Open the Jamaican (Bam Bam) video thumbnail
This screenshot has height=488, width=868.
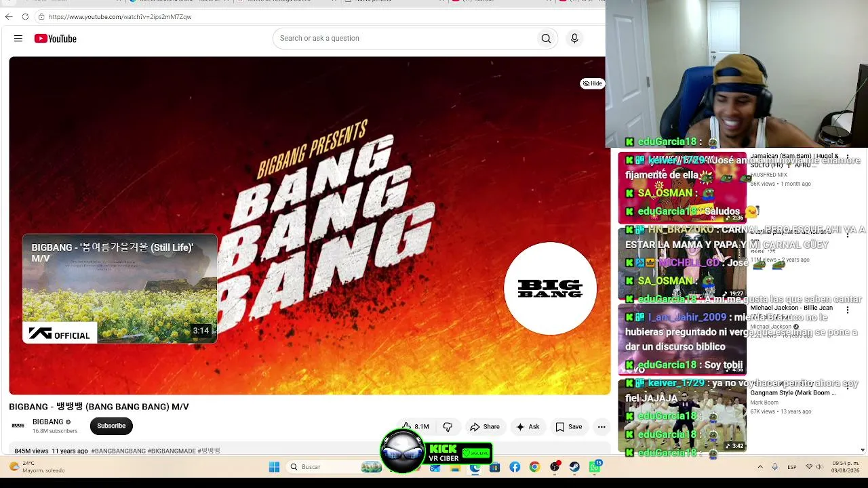pos(682,188)
